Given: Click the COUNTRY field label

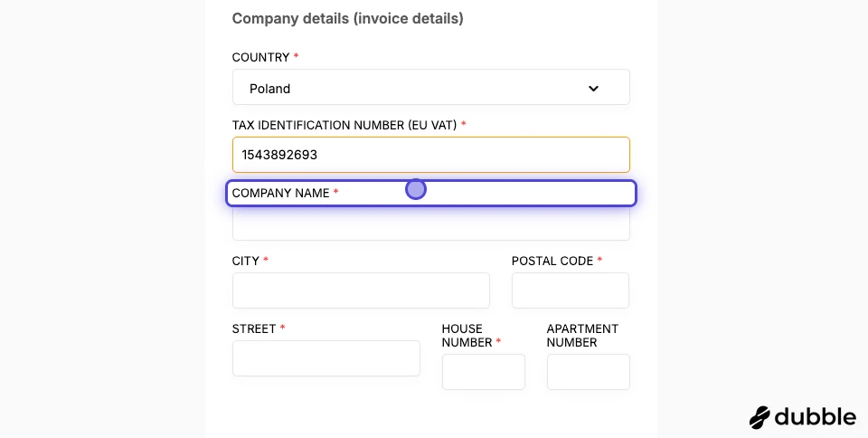Looking at the screenshot, I should (260, 57).
